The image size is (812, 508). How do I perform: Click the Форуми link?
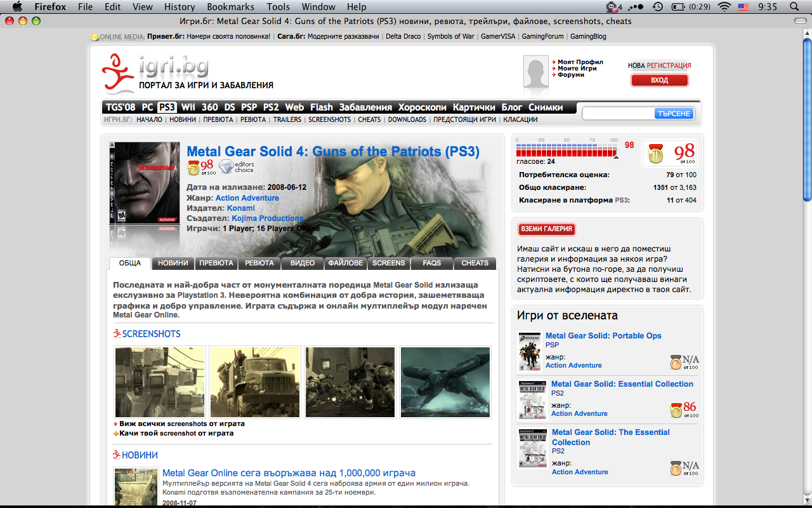(x=571, y=75)
